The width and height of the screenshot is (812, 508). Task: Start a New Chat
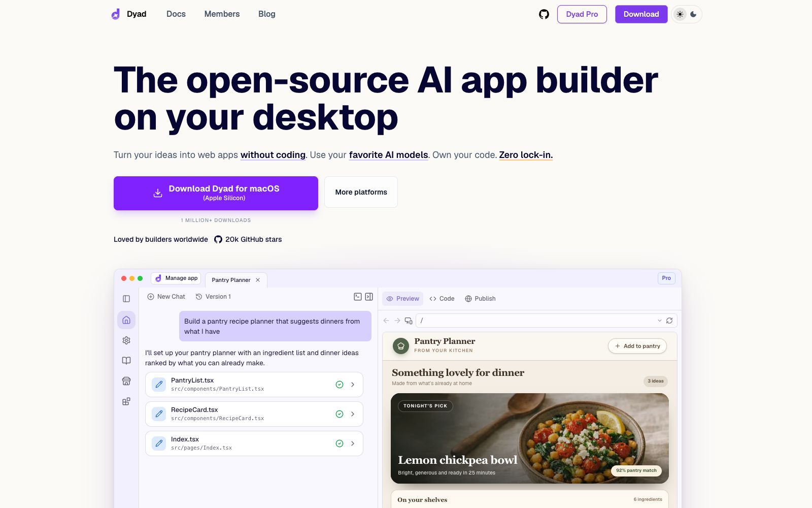[x=166, y=297]
